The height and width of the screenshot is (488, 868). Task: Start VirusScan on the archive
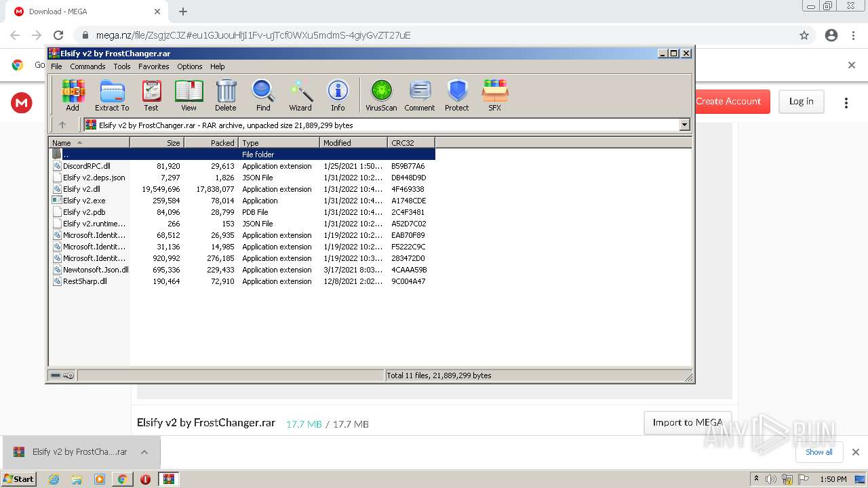click(381, 95)
